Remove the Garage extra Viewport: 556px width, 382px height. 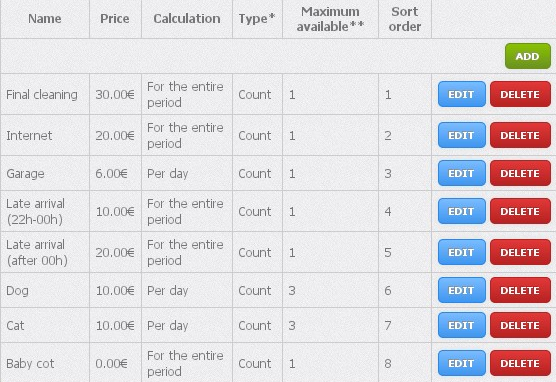tap(520, 173)
